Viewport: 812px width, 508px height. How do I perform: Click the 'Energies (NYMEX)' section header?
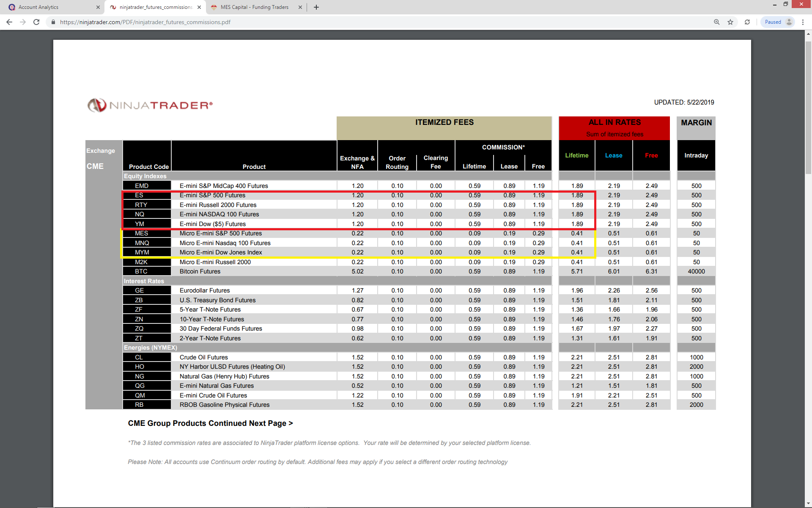coord(151,348)
